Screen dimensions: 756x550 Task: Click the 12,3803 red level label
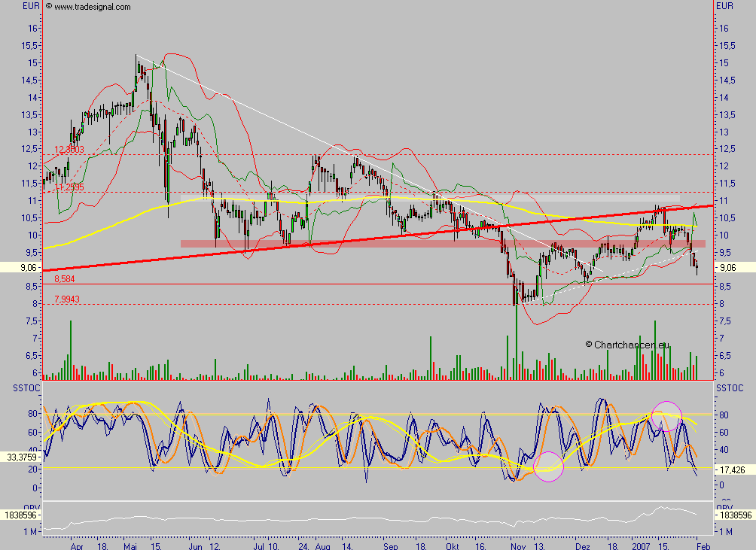tap(69, 150)
